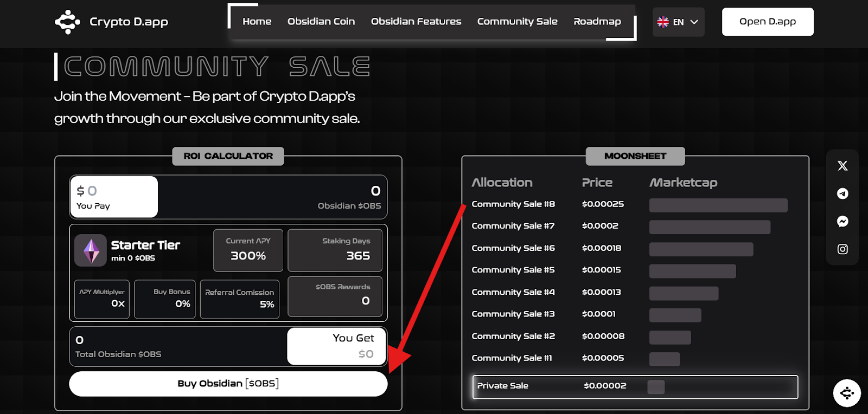Viewport: 868px width, 414px height.
Task: Open Obsidian Features in the nav bar
Action: coord(416,22)
